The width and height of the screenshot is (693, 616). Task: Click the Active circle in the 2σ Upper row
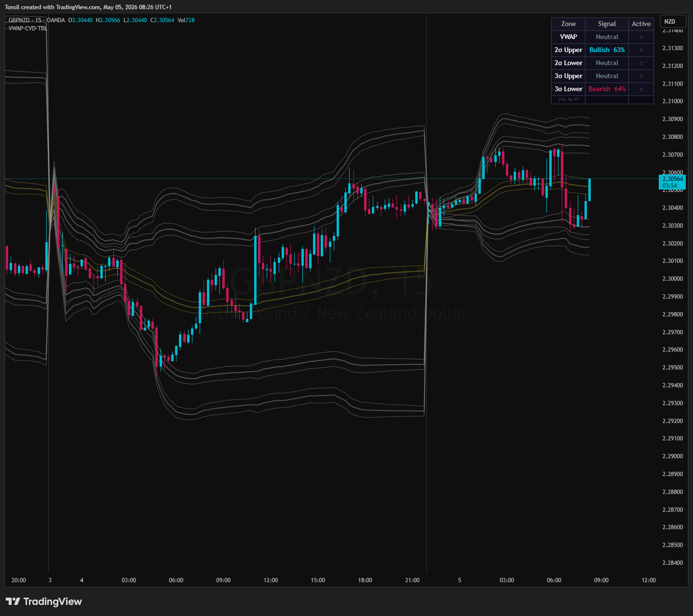pyautogui.click(x=641, y=50)
